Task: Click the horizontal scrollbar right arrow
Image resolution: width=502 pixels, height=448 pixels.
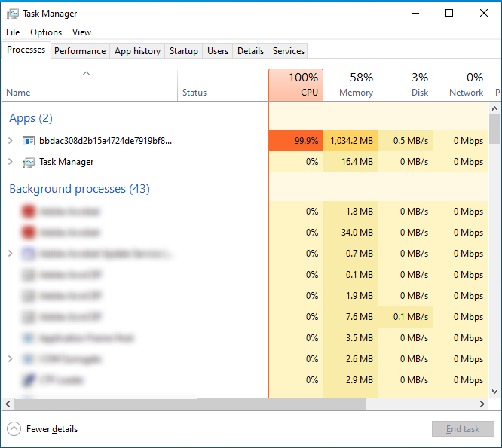Action: point(482,404)
